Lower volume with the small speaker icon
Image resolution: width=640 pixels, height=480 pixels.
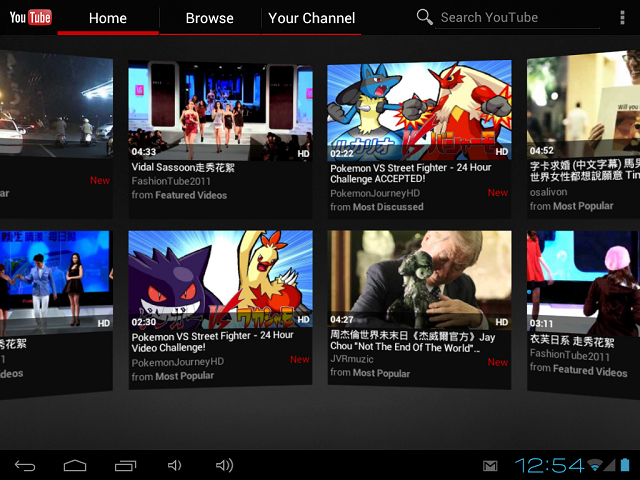point(174,465)
